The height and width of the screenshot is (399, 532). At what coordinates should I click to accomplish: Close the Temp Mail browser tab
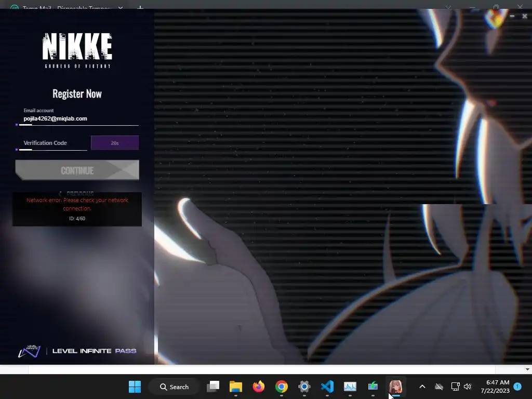pyautogui.click(x=121, y=7)
